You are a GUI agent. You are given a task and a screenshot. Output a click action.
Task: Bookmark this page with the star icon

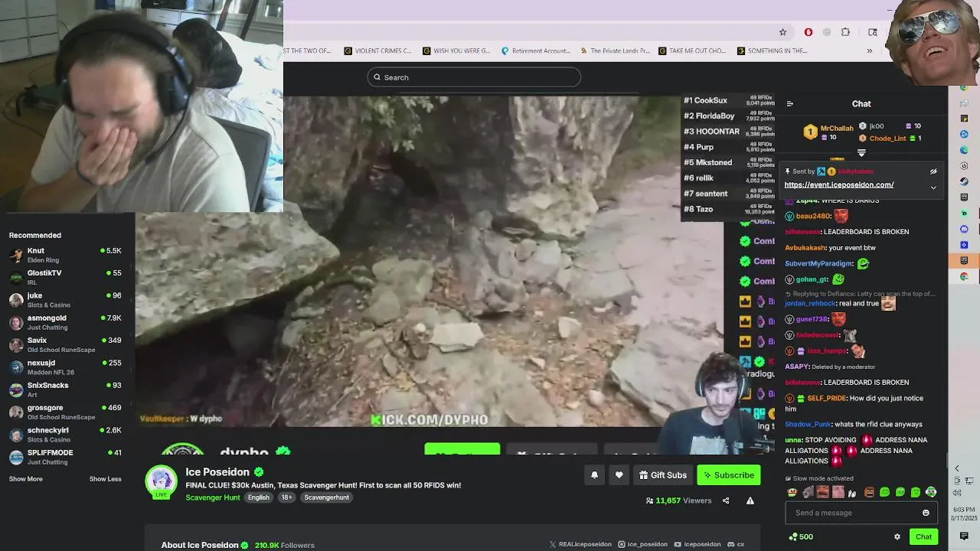tap(782, 32)
